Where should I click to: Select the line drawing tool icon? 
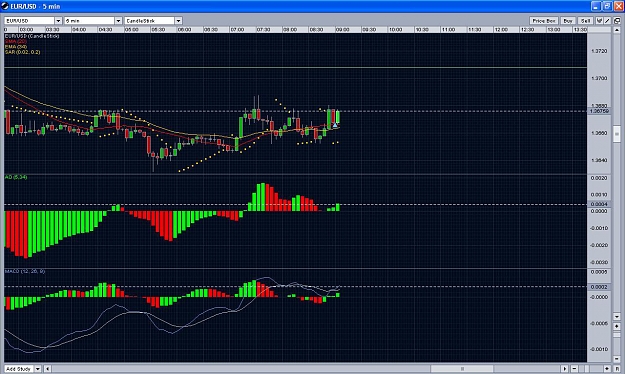607,21
